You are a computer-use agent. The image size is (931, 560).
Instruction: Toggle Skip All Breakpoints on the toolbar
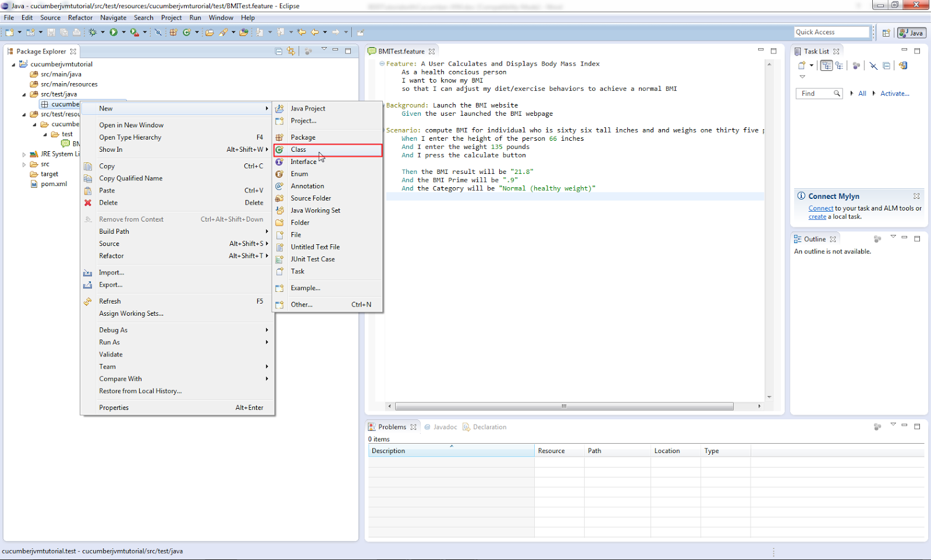[158, 32]
